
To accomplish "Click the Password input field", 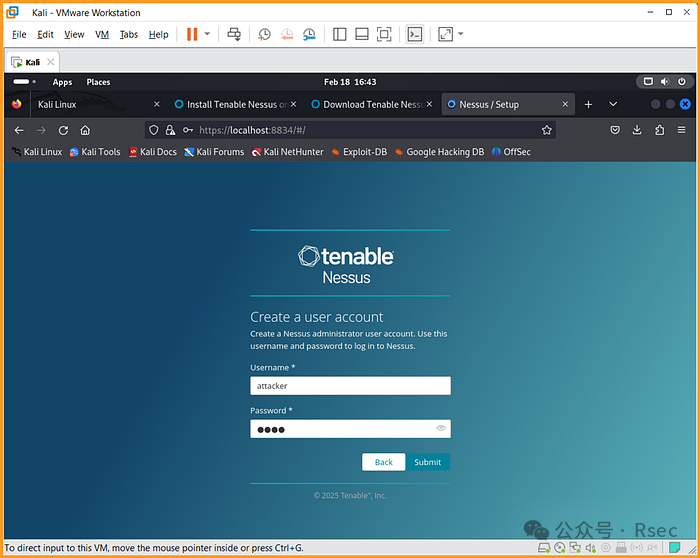I will 350,429.
